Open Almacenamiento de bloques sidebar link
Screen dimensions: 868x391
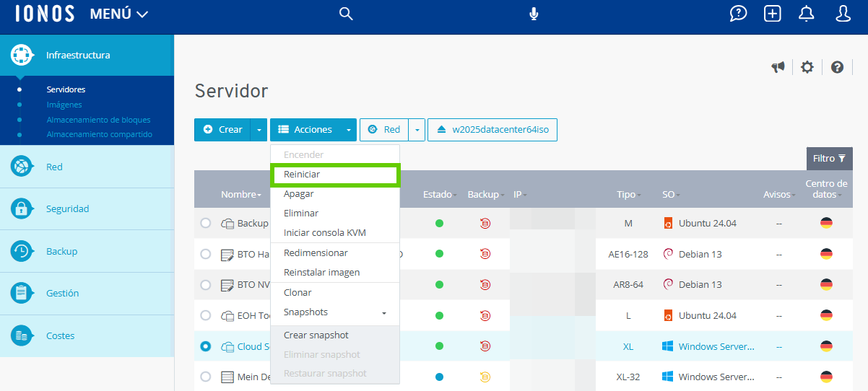[x=99, y=120]
